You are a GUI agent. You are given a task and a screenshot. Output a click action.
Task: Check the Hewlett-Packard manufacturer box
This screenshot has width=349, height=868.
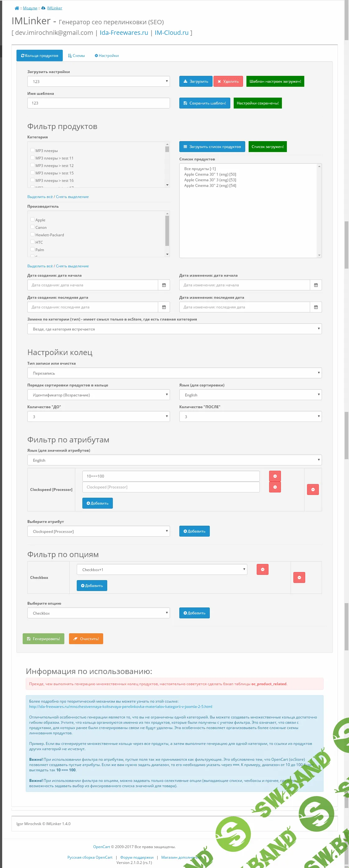coord(32,234)
